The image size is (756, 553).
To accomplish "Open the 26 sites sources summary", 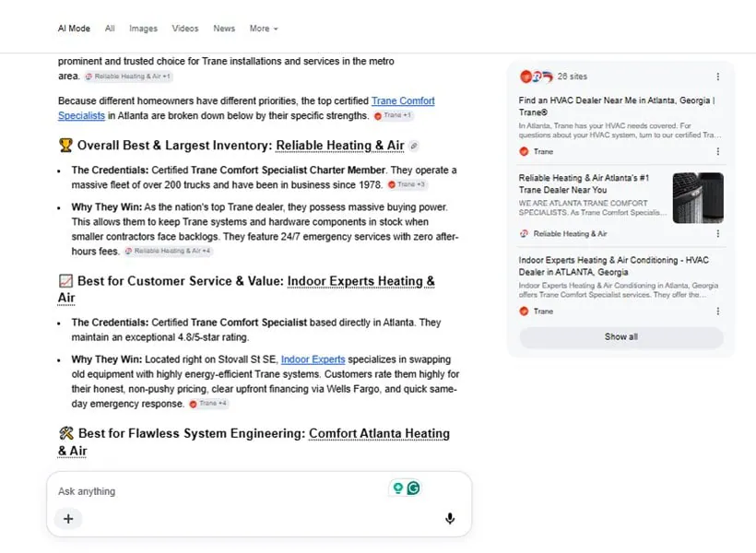I will click(x=553, y=76).
